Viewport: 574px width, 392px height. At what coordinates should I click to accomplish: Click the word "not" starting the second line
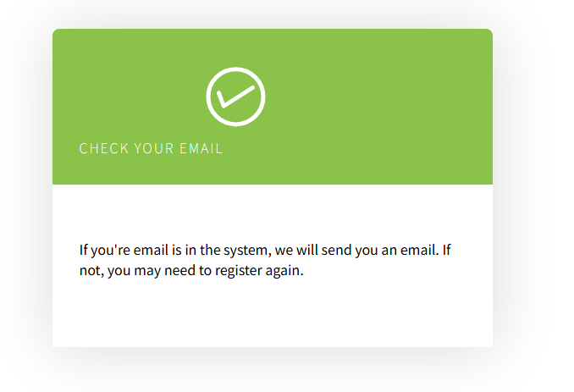pyautogui.click(x=90, y=271)
